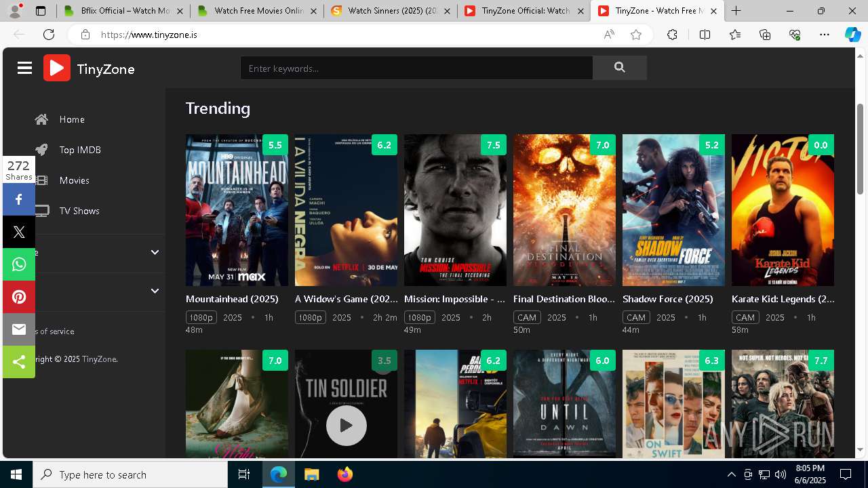Open the tab actions menu icon
868x488 pixels.
tap(41, 11)
